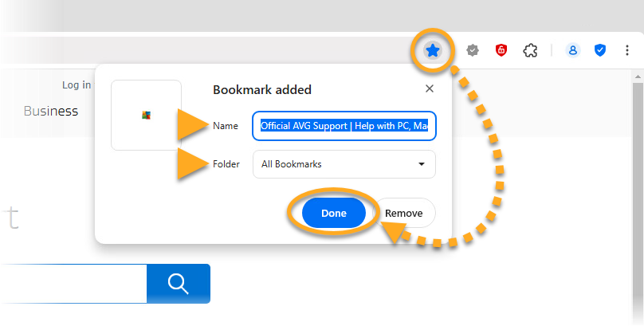Image resolution: width=644 pixels, height=326 pixels.
Task: Click the gray verified-badge extension icon
Action: point(473,51)
